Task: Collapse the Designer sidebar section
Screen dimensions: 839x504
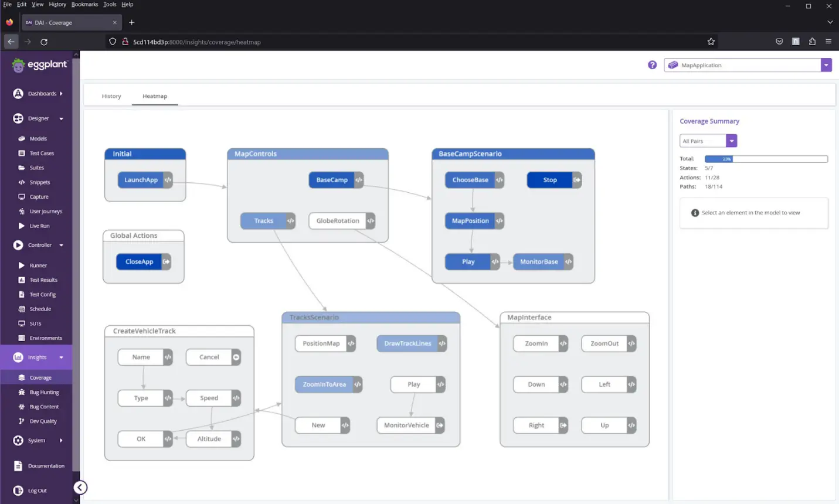Action: pyautogui.click(x=61, y=118)
